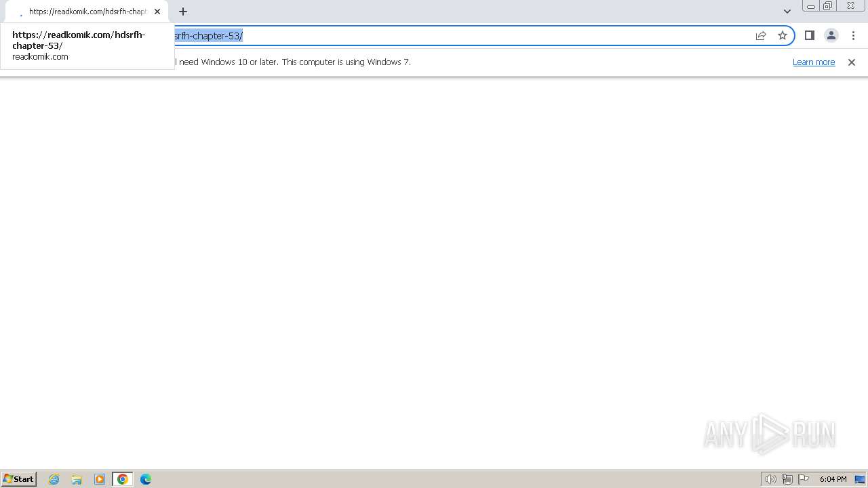
Task: Open the tab search dropdown chevron
Action: [787, 12]
